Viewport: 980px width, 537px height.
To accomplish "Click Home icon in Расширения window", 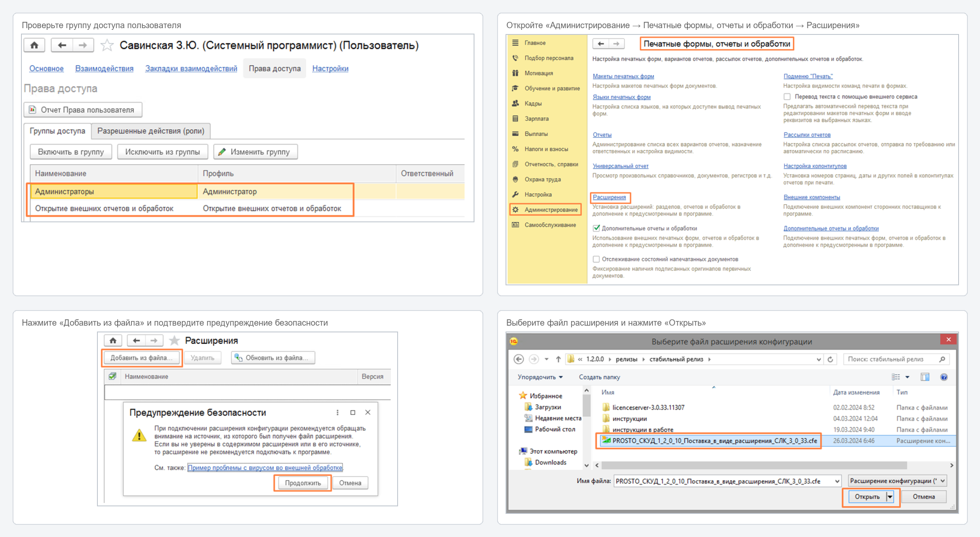I will [x=113, y=341].
